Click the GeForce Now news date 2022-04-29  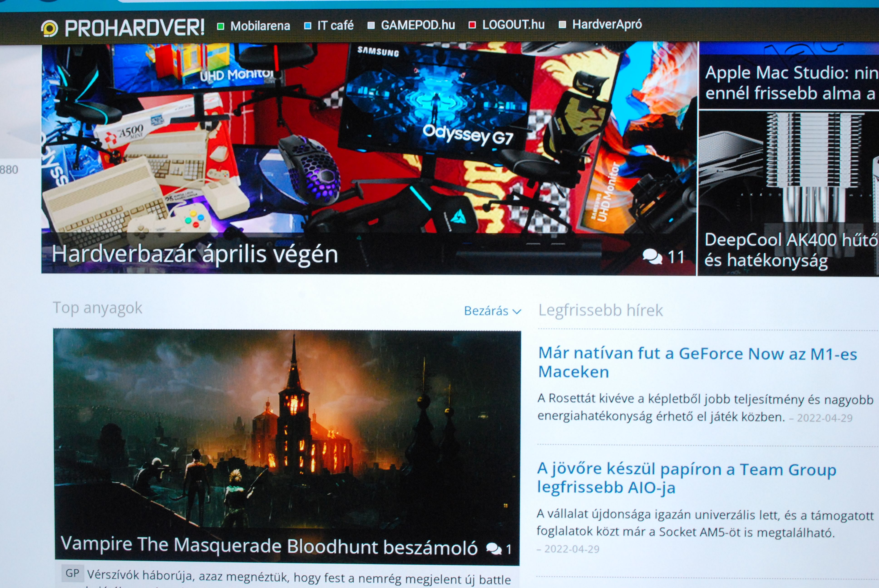[x=825, y=418]
